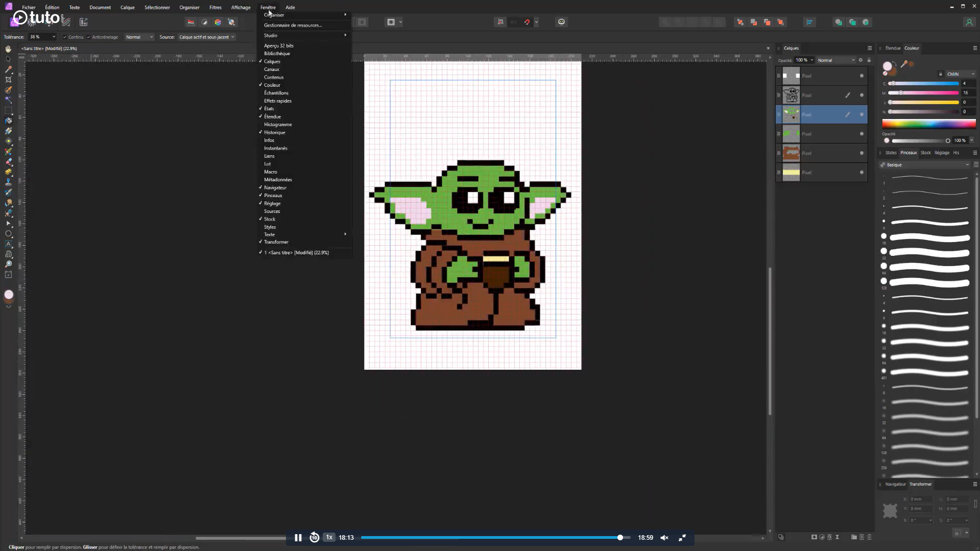Screen dimensions: 980x551
Task: Toggle visibility of the yellow Pixel layer
Action: [x=862, y=173]
